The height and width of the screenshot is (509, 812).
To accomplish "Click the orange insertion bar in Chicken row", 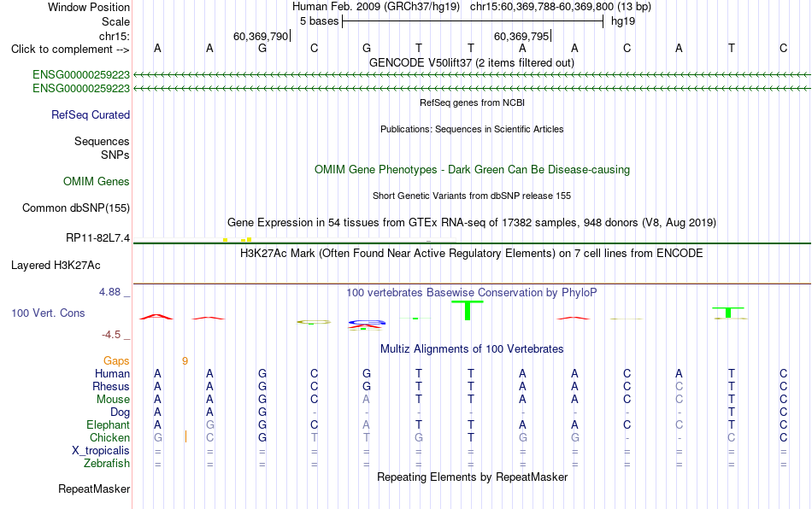I will coord(186,436).
